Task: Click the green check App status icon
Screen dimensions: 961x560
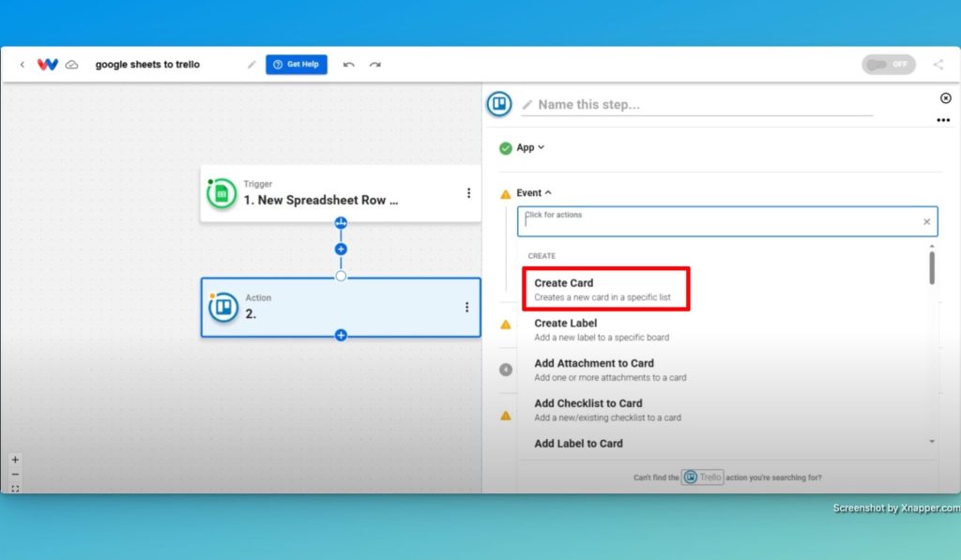Action: [506, 148]
